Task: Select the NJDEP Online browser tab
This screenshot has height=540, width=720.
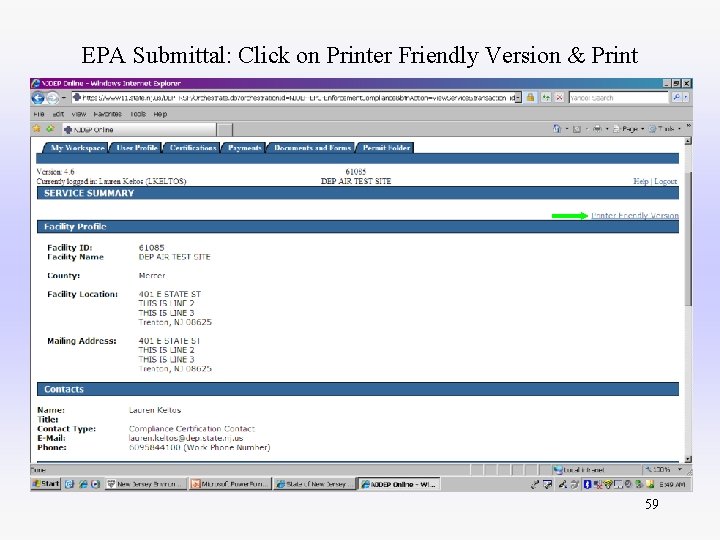Action: click(138, 129)
